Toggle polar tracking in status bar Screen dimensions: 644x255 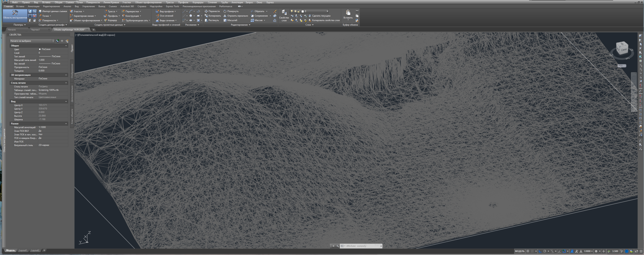point(544,251)
